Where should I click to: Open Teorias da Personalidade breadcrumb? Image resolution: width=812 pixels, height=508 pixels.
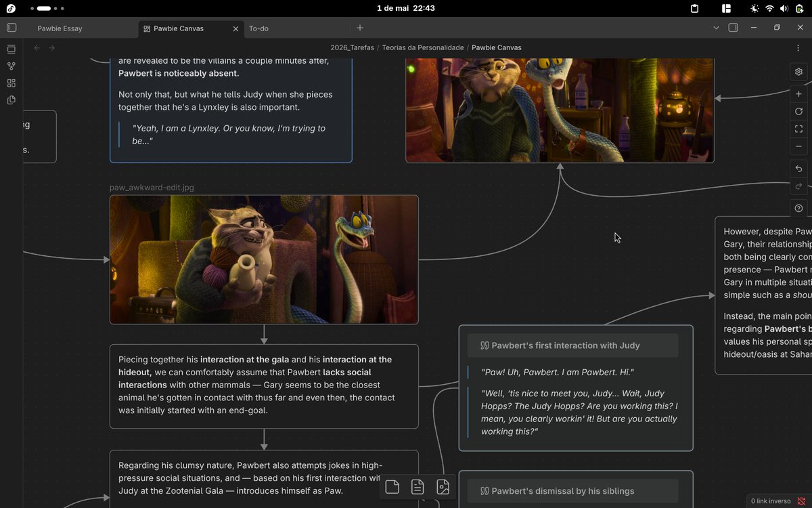(x=423, y=47)
